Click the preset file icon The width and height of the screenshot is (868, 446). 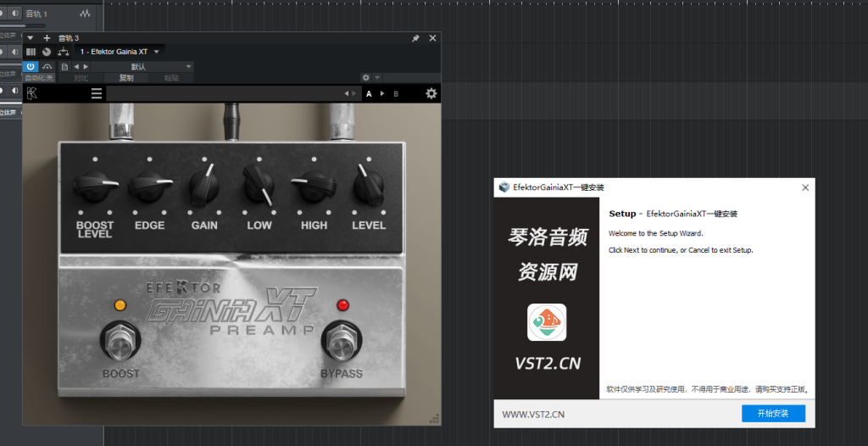pos(64,66)
